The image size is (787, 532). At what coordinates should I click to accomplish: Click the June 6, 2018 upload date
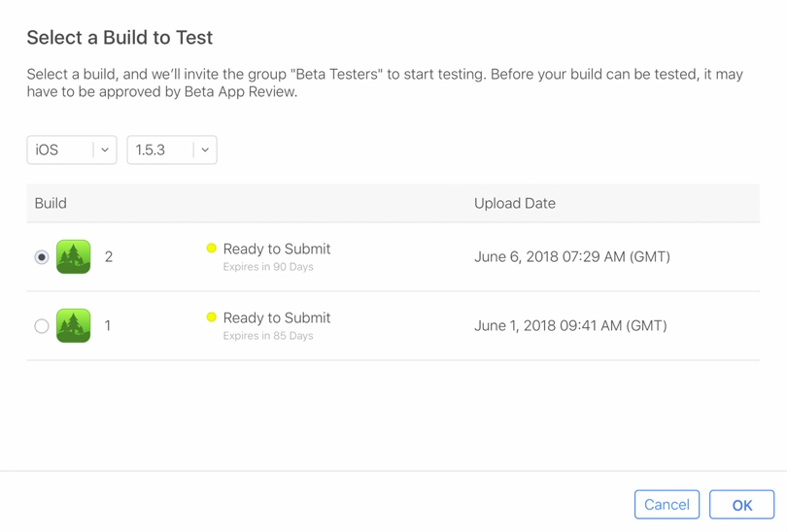(x=572, y=257)
